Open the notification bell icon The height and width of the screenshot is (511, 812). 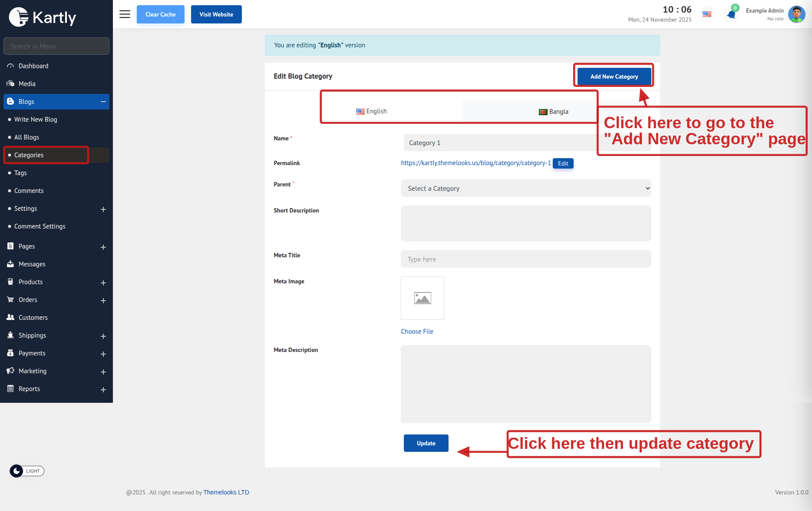731,15
